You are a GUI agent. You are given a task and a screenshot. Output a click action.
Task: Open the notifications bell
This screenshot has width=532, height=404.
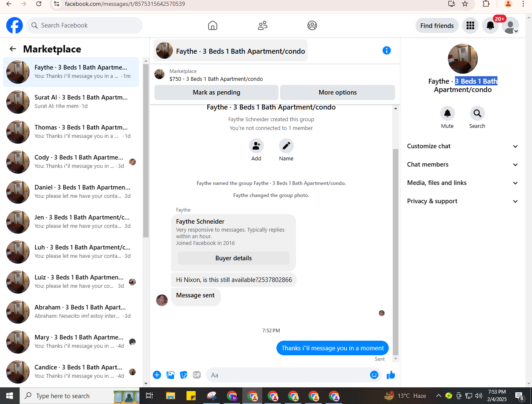pyautogui.click(x=490, y=25)
